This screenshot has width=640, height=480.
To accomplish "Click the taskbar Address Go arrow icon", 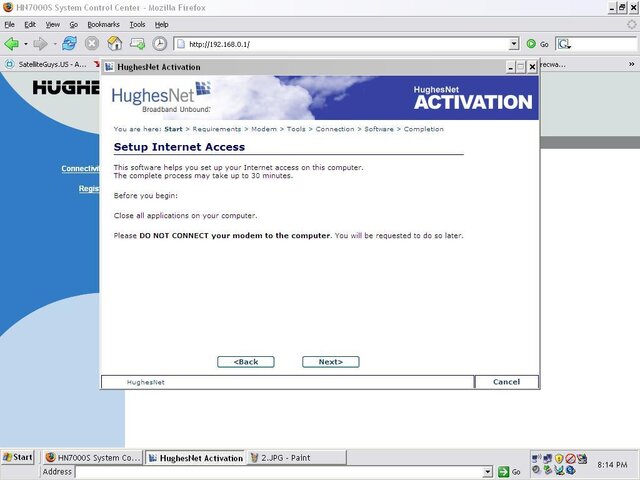I will (x=504, y=472).
